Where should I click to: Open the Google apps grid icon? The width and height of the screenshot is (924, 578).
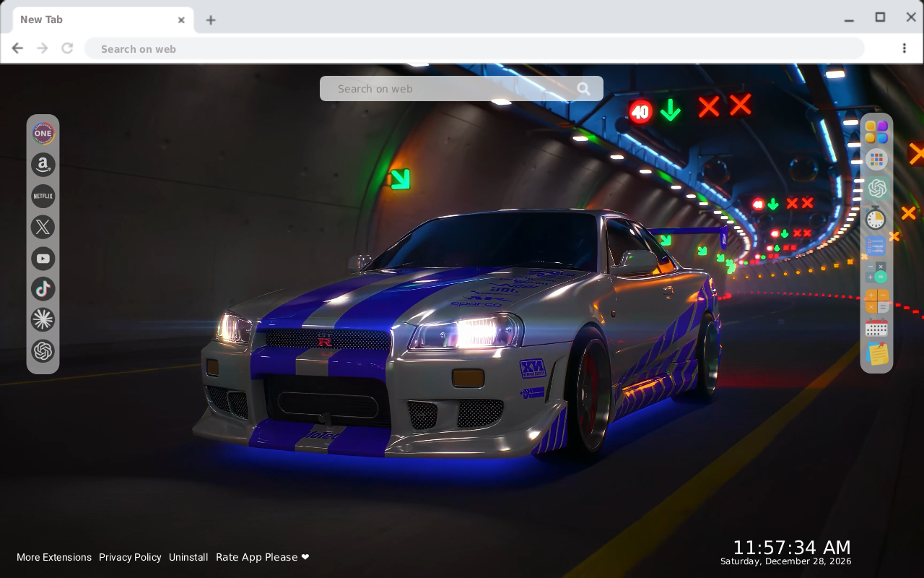pyautogui.click(x=876, y=160)
